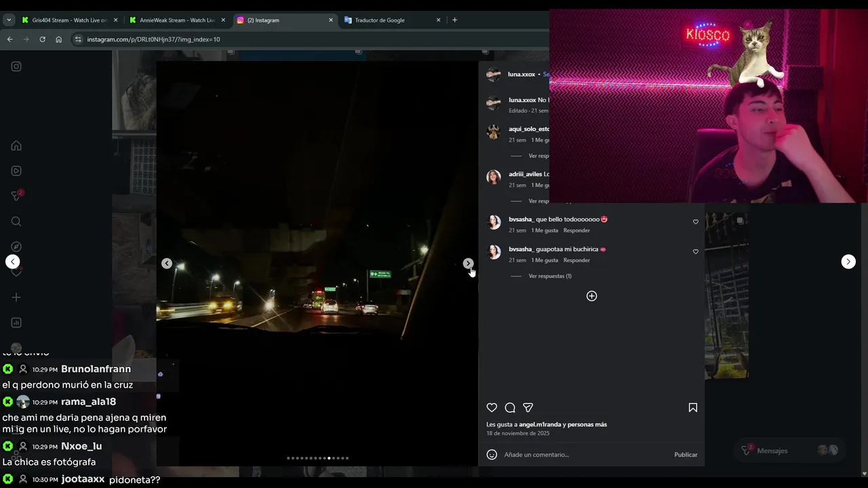
Task: Focus 'Añade un comentario...' field
Action: click(x=587, y=455)
